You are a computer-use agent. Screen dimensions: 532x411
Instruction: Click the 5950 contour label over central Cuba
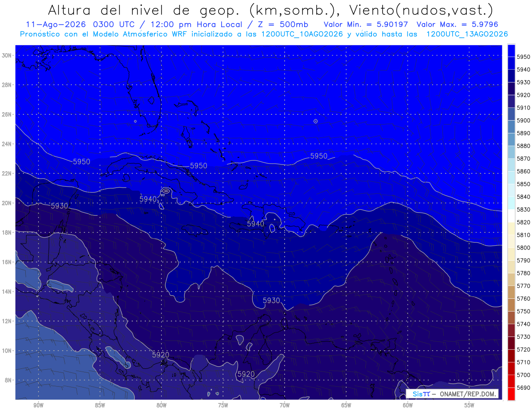(x=199, y=166)
